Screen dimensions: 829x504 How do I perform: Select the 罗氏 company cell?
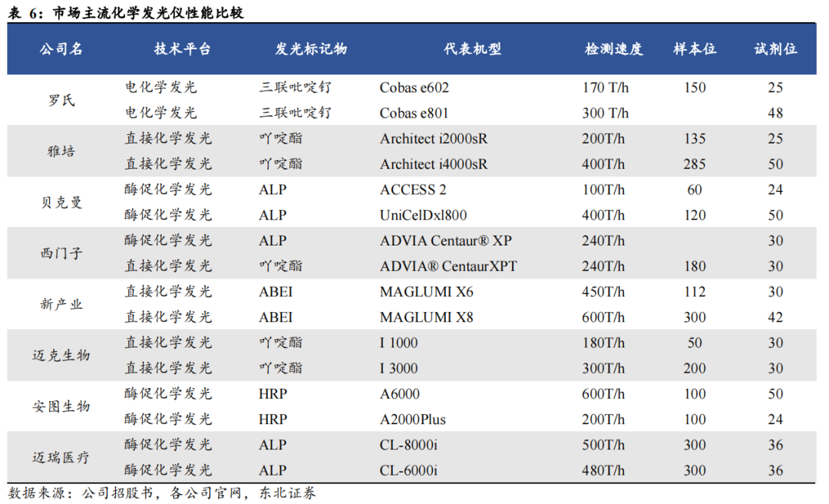pos(61,100)
